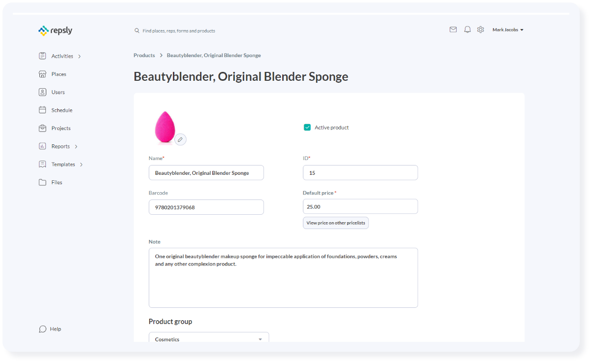Click the Templates sidebar label
The width and height of the screenshot is (592, 364).
pyautogui.click(x=63, y=165)
